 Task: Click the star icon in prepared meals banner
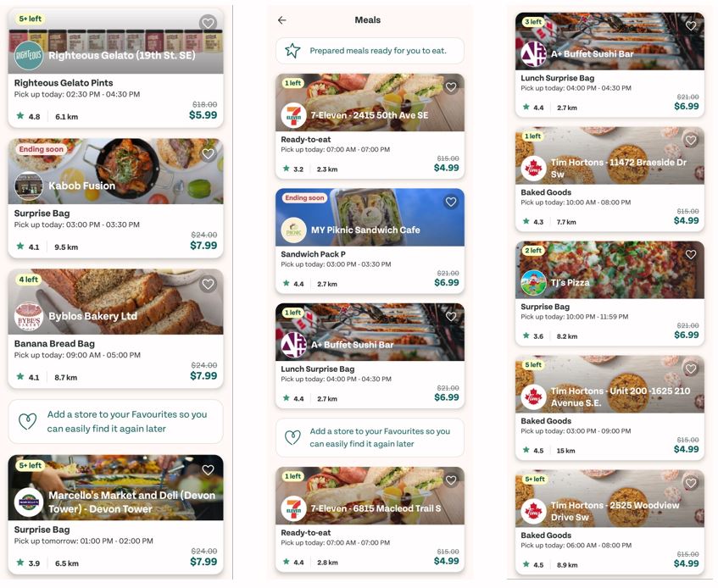(292, 50)
